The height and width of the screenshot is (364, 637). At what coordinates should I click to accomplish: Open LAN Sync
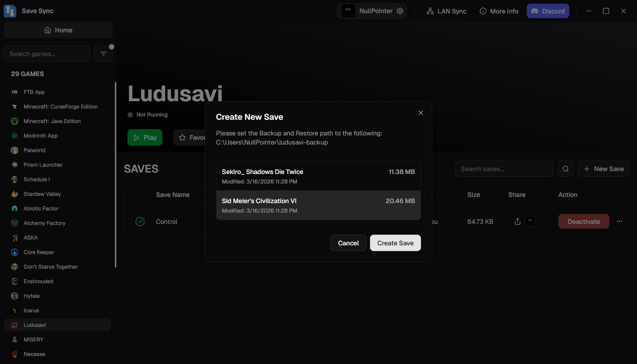[446, 11]
